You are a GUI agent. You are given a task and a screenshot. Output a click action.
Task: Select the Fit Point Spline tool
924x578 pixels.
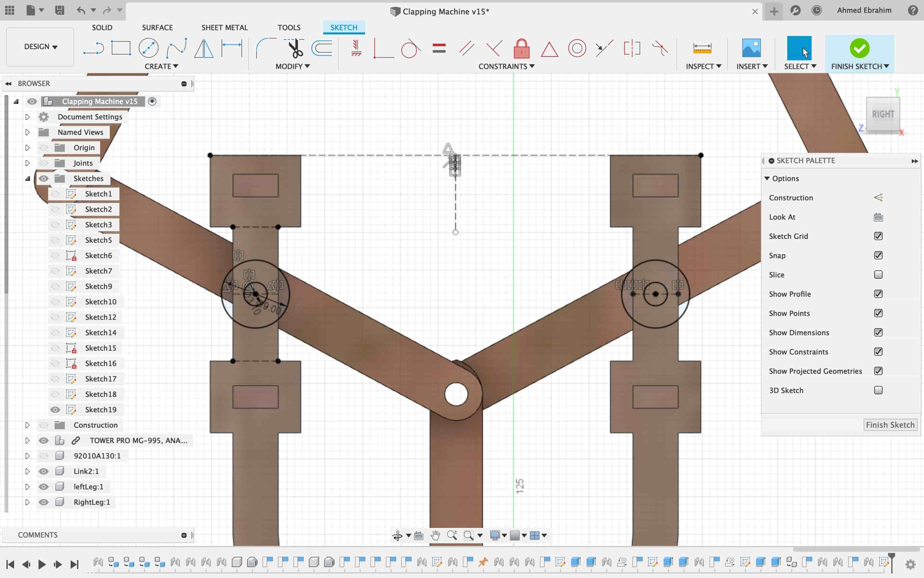(x=177, y=48)
